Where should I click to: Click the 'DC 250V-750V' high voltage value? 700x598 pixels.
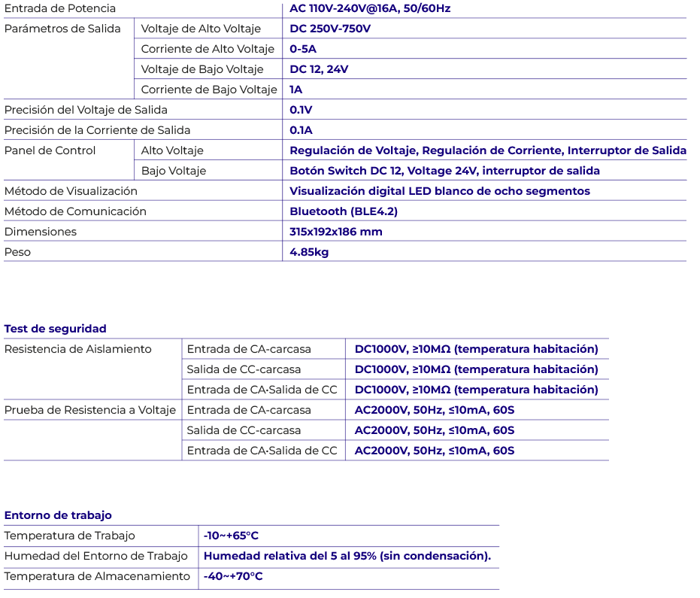[x=330, y=29]
